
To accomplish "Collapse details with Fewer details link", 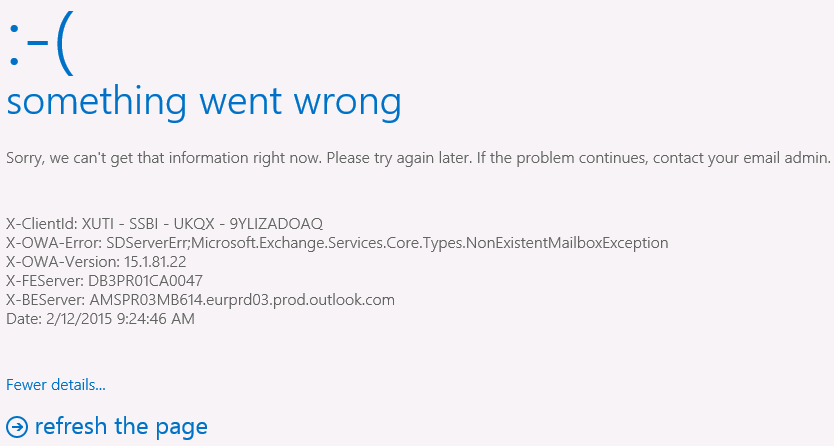I will click(x=56, y=384).
